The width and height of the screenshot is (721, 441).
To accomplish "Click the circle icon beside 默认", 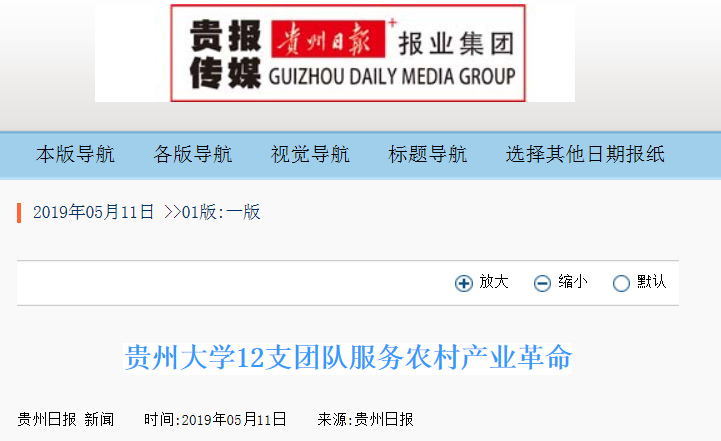I will [621, 283].
